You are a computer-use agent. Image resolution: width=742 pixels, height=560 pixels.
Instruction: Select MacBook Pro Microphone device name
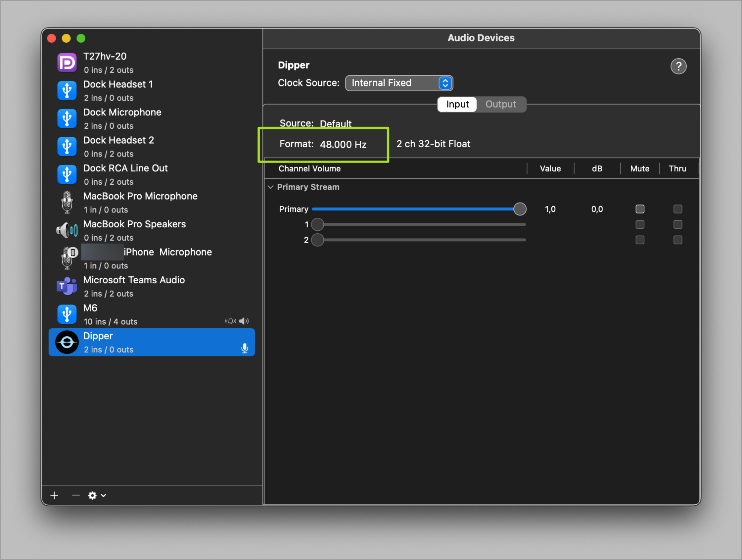tap(140, 196)
